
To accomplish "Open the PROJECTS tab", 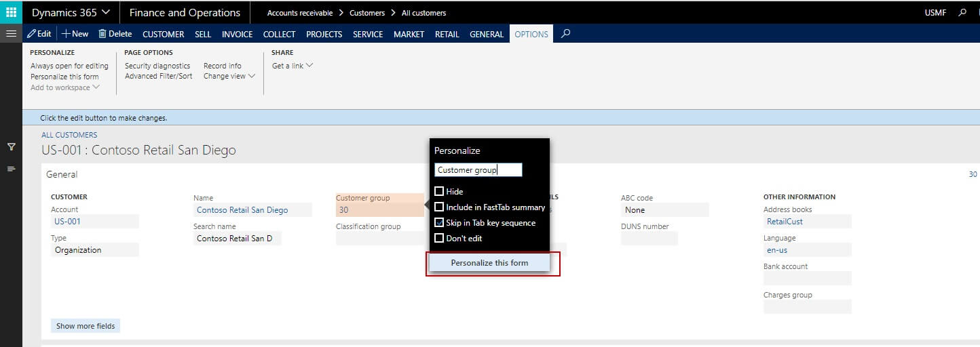I will pyautogui.click(x=324, y=34).
